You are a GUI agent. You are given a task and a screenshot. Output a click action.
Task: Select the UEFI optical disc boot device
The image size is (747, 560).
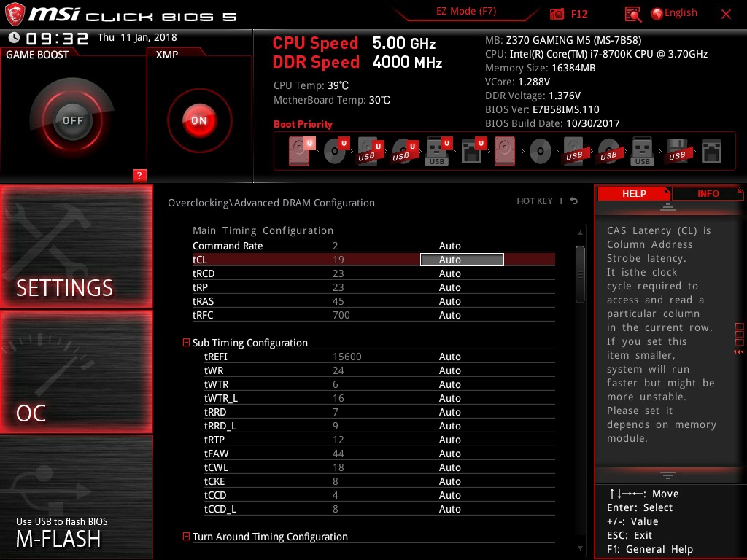(x=336, y=151)
